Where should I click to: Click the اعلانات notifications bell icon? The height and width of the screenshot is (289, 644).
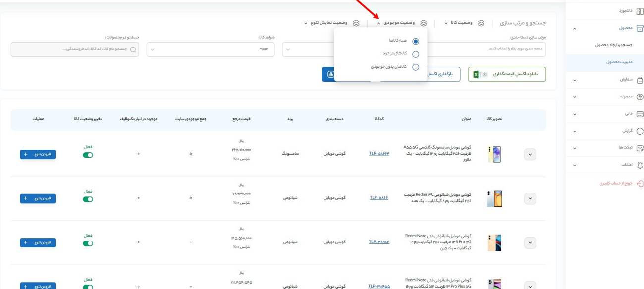point(640,165)
